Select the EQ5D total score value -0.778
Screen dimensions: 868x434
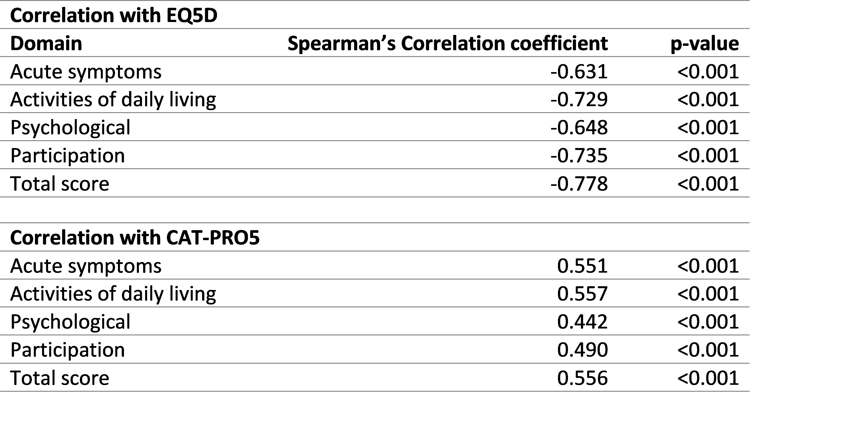(x=579, y=184)
